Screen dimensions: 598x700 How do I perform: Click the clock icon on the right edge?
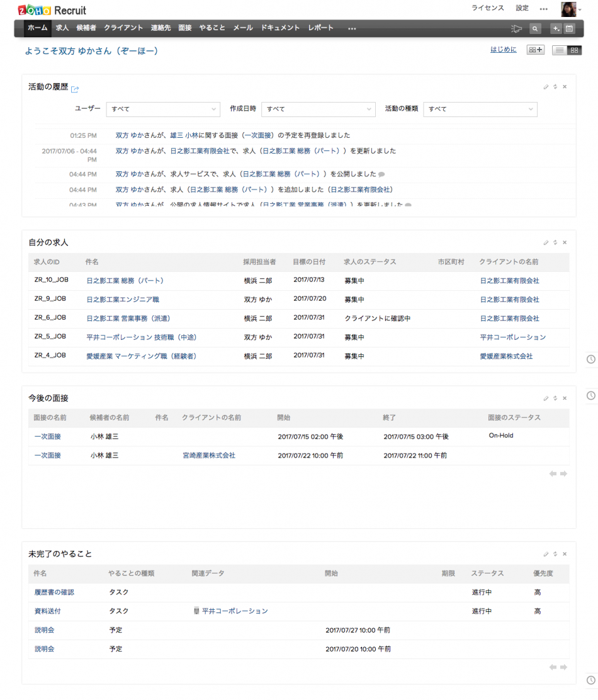click(590, 359)
